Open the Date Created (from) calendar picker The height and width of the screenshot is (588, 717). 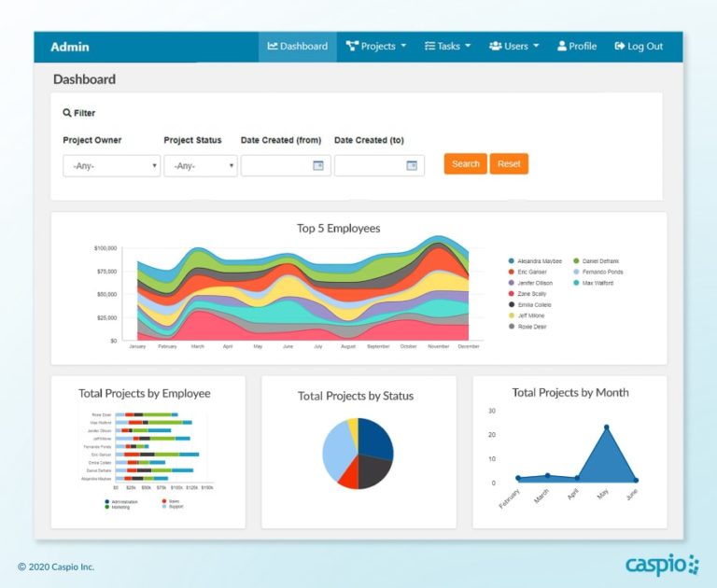[317, 165]
